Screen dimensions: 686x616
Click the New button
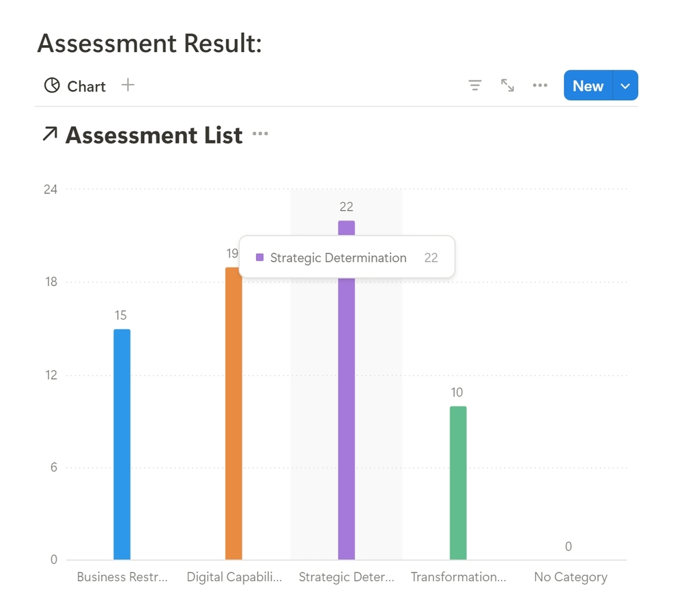click(x=588, y=86)
